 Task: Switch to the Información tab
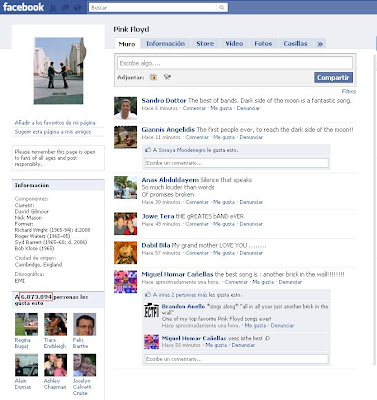(x=165, y=44)
